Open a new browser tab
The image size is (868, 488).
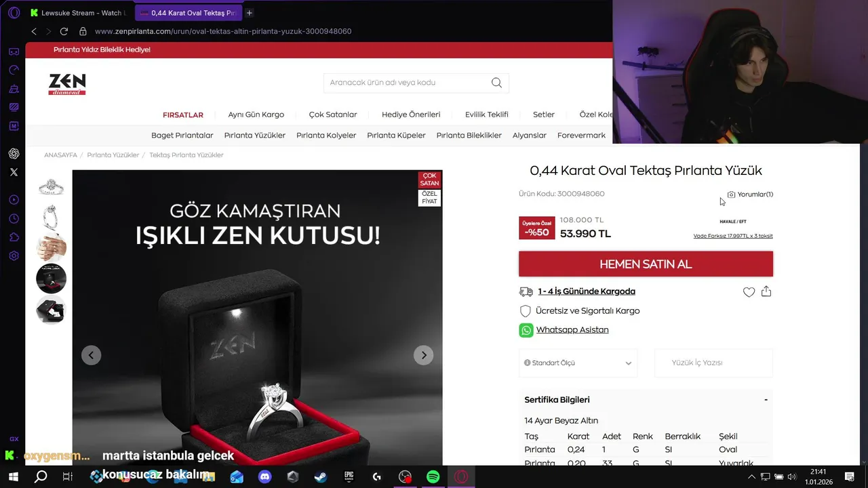click(x=250, y=13)
